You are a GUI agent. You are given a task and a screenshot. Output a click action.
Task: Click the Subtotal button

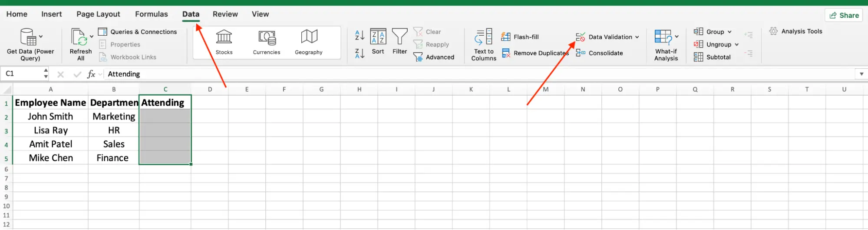712,57
